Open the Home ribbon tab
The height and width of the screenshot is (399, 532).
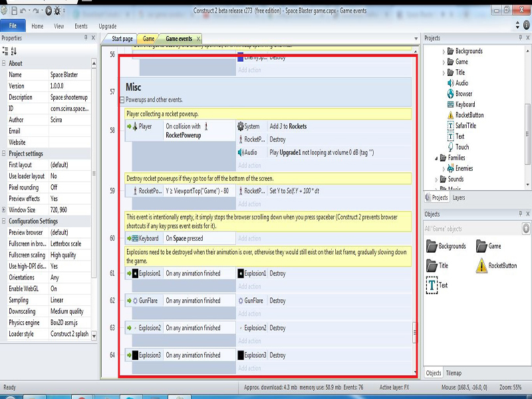(x=37, y=26)
